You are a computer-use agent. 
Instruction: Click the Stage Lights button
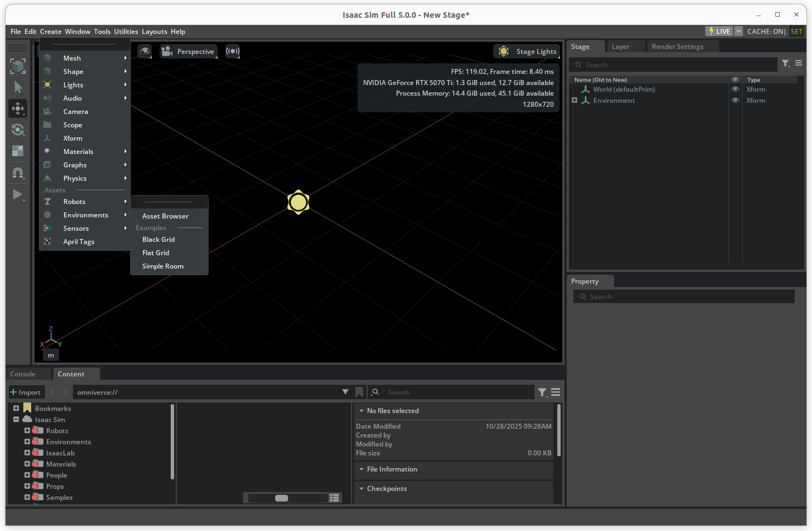[x=527, y=52]
